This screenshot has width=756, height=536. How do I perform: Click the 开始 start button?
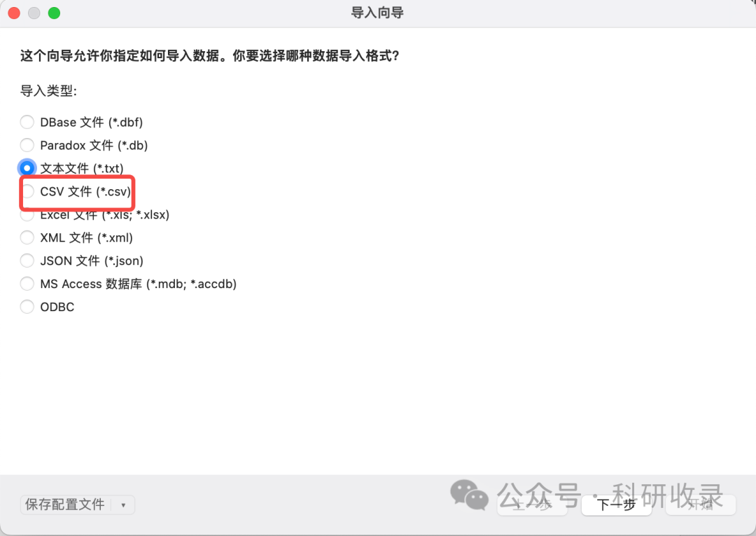click(x=701, y=504)
